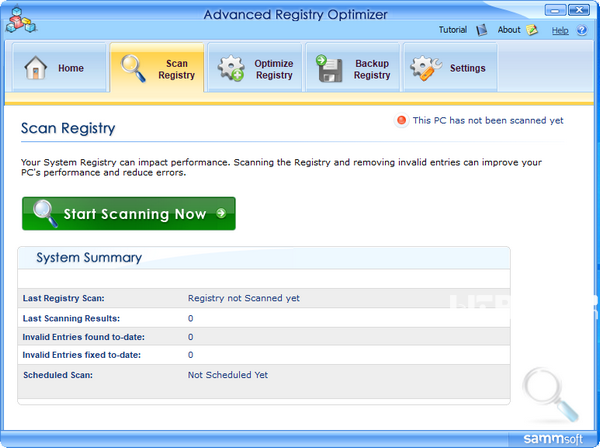Click the red not-scanned status indicator

(401, 121)
